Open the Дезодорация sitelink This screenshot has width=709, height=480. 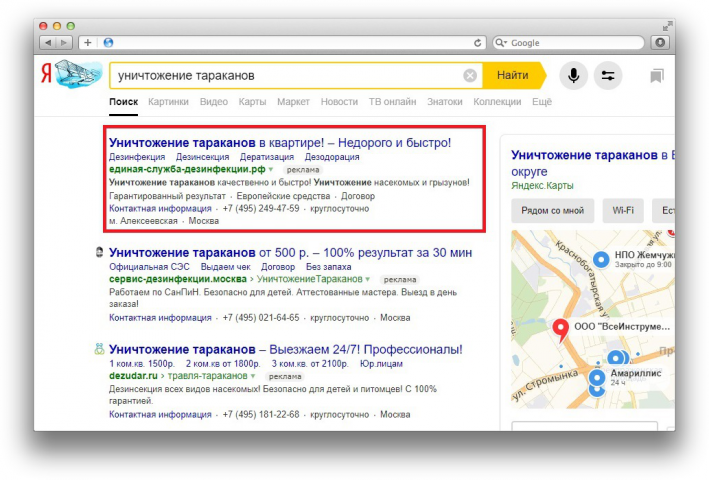(x=332, y=157)
